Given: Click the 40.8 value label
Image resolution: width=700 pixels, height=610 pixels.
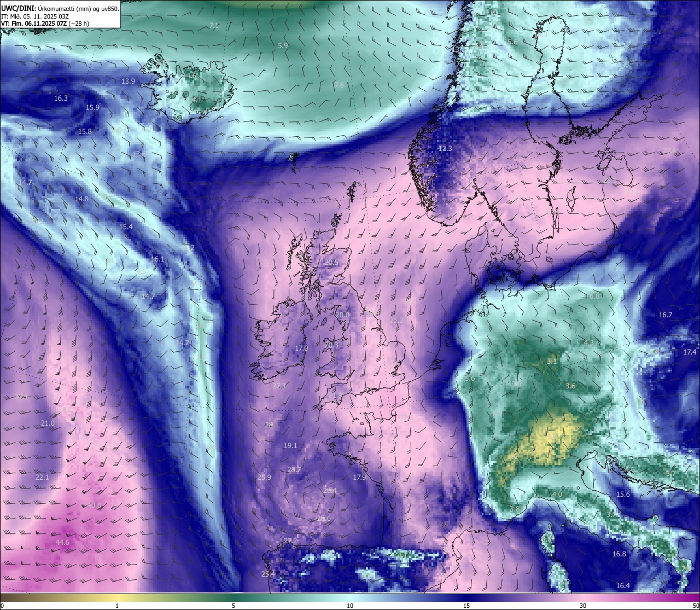Looking at the screenshot, I should (x=94, y=506).
